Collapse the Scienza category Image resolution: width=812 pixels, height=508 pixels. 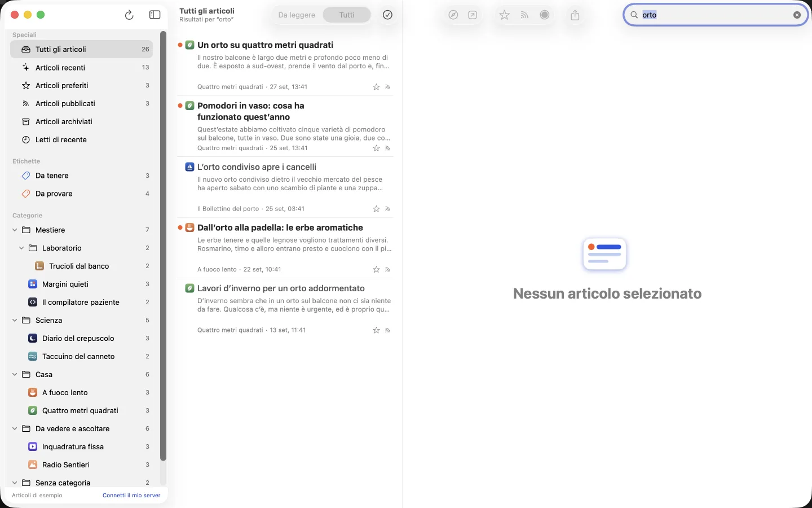pyautogui.click(x=15, y=321)
